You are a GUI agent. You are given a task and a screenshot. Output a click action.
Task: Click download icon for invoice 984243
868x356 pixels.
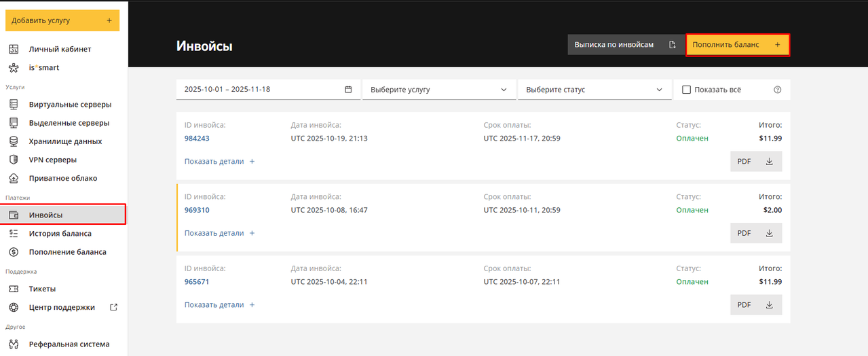(x=770, y=162)
